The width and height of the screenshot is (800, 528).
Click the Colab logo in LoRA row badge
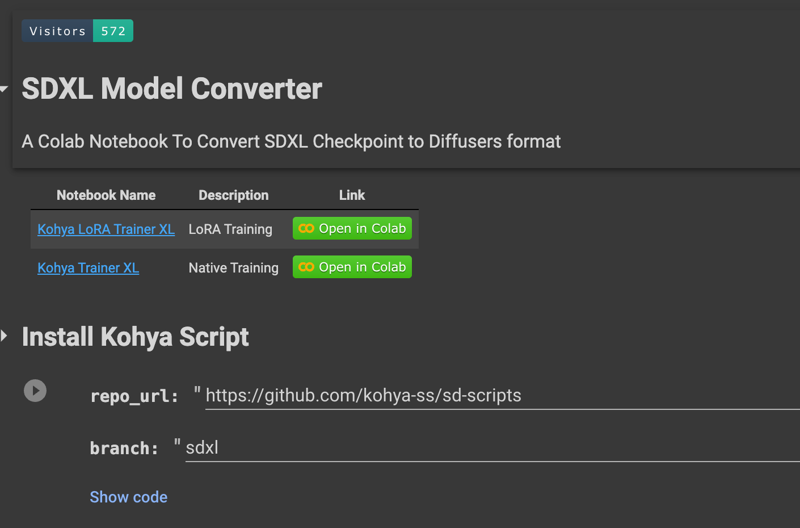[x=306, y=229]
